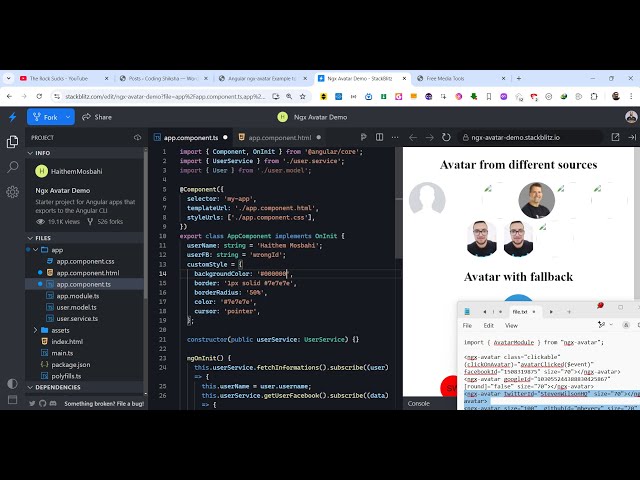Open the Search panel in the sidebar
The width and height of the screenshot is (640, 480).
click(12, 168)
